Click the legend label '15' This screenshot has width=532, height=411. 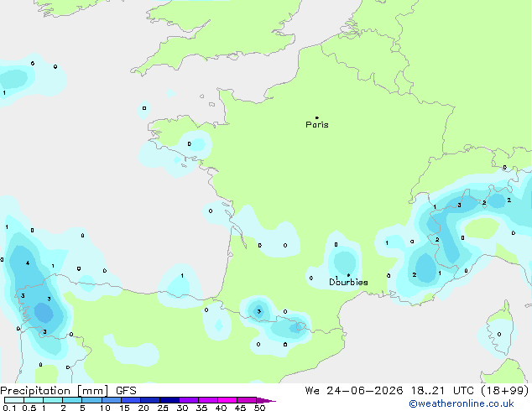[124, 408]
